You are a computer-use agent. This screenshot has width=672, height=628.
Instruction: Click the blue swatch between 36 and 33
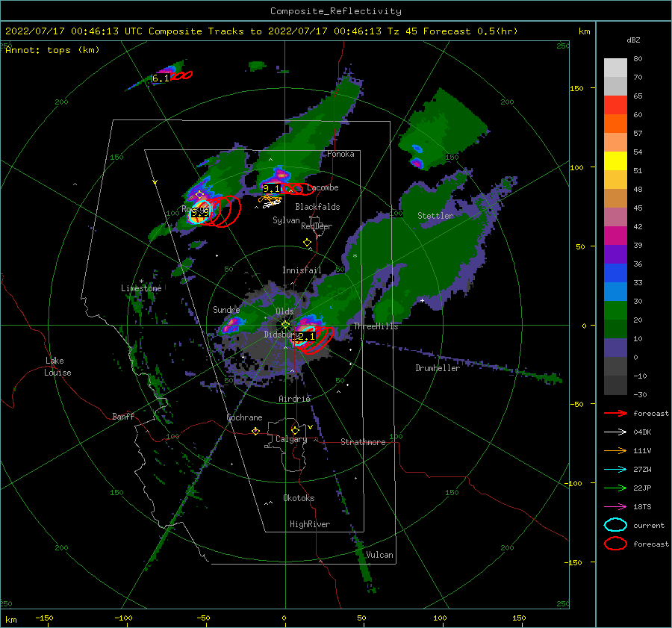pos(615,273)
